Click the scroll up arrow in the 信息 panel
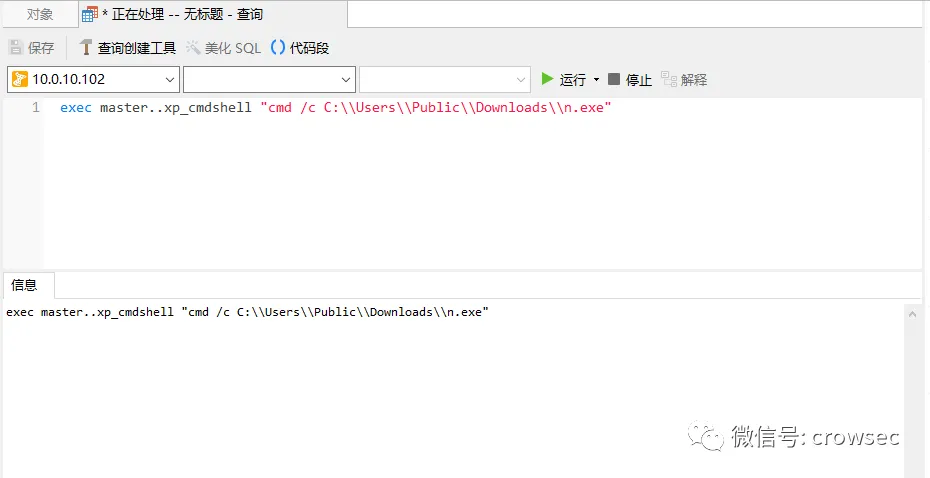Screen dimensions: 930x478 tap(913, 315)
